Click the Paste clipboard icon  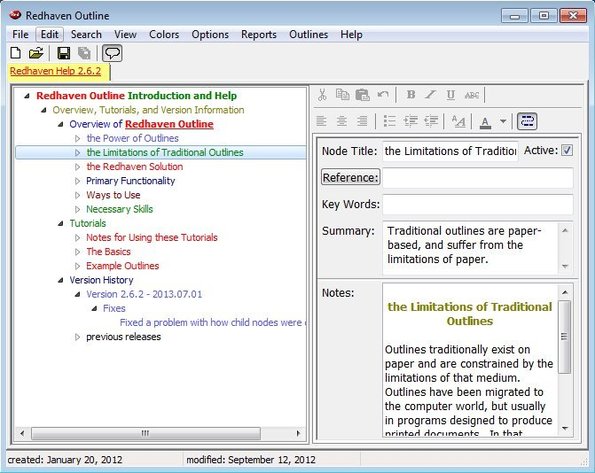click(x=362, y=95)
